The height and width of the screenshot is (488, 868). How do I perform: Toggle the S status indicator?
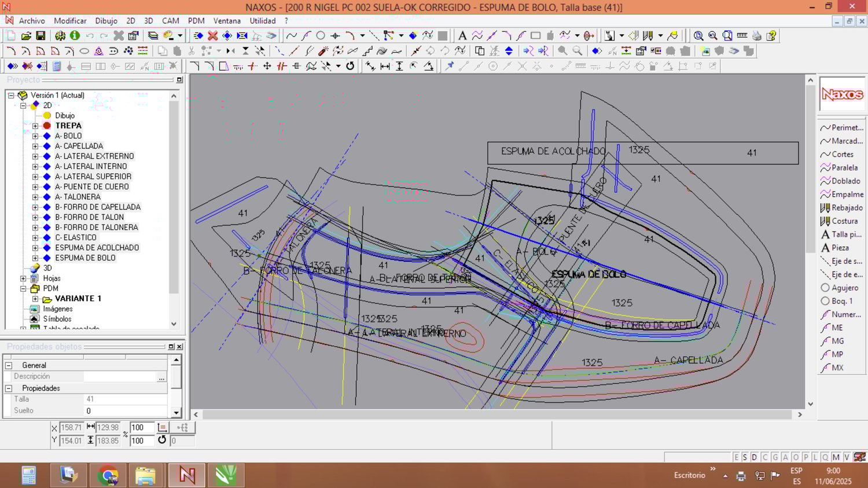(745, 457)
